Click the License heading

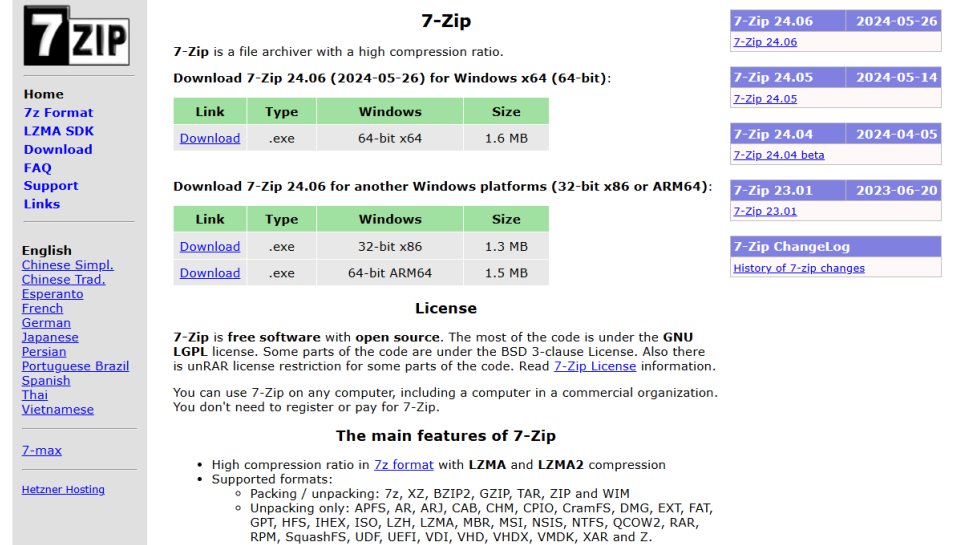click(445, 308)
